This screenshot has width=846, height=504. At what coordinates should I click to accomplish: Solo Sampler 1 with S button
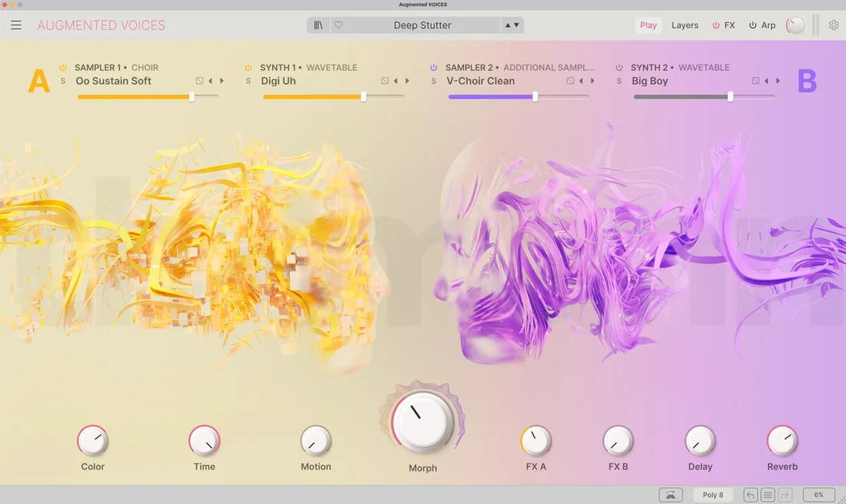pos(63,81)
